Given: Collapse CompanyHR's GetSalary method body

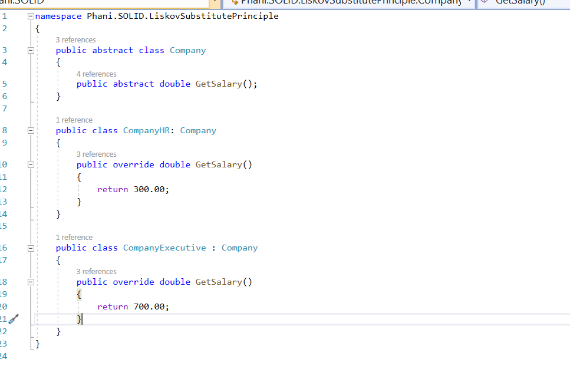Looking at the screenshot, I should click(x=31, y=164).
